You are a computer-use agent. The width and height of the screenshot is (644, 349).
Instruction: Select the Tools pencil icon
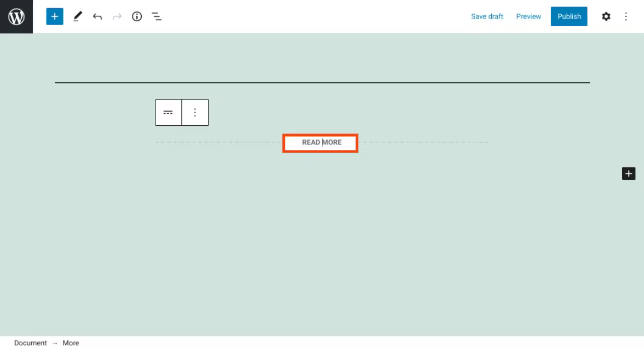click(77, 16)
